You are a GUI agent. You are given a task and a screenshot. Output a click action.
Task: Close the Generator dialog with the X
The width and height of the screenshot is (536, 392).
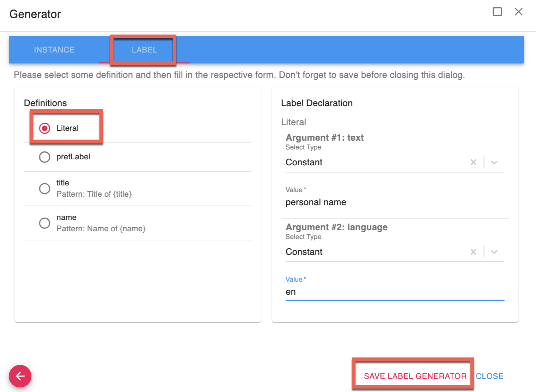[x=518, y=12]
